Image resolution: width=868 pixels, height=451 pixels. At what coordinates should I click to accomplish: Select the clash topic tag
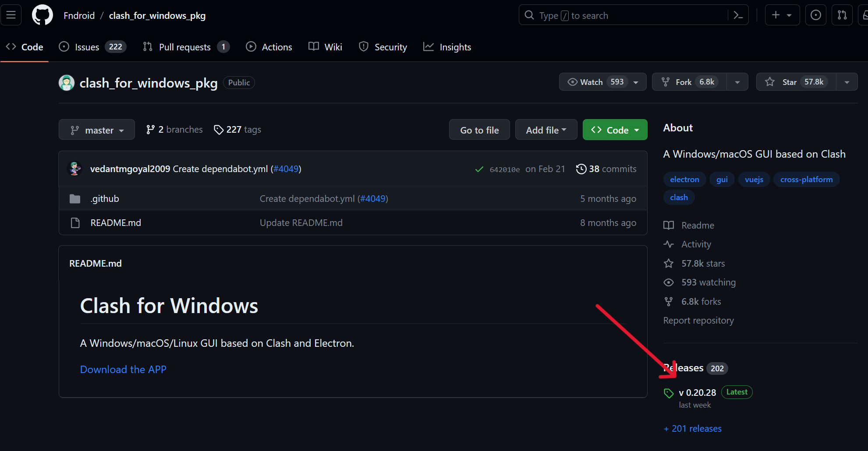[679, 197]
